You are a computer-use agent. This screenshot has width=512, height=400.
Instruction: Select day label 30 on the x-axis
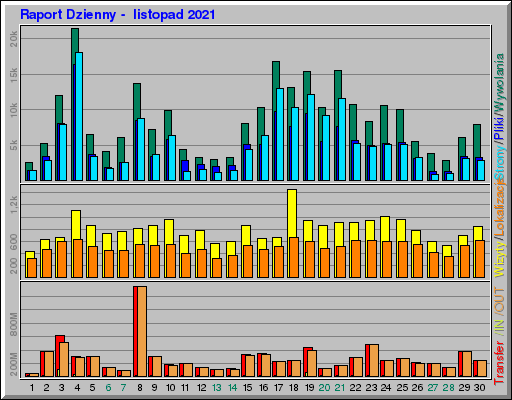pos(479,388)
